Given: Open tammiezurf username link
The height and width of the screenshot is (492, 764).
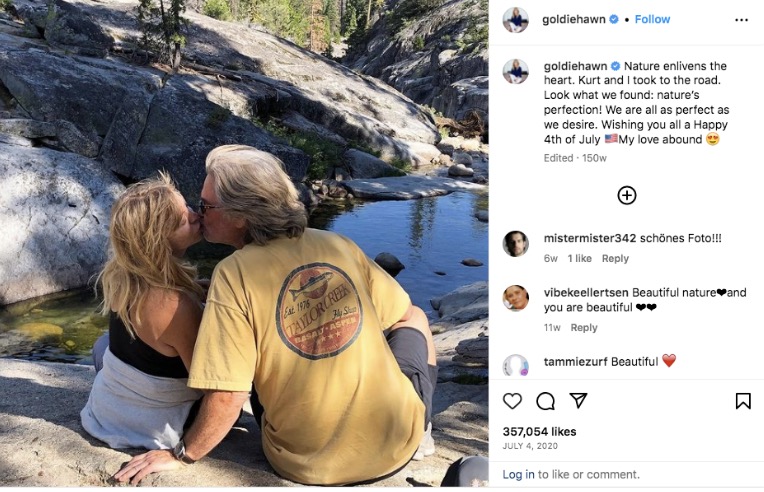Looking at the screenshot, I should pyautogui.click(x=574, y=361).
